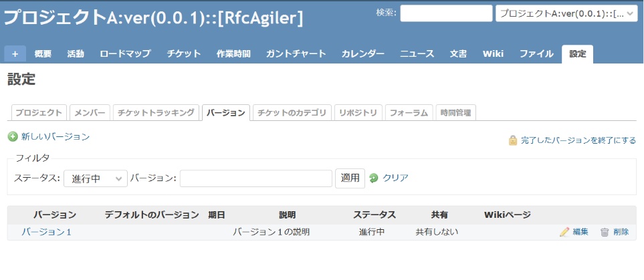Click the 進行中 status cell in the table

tap(372, 232)
